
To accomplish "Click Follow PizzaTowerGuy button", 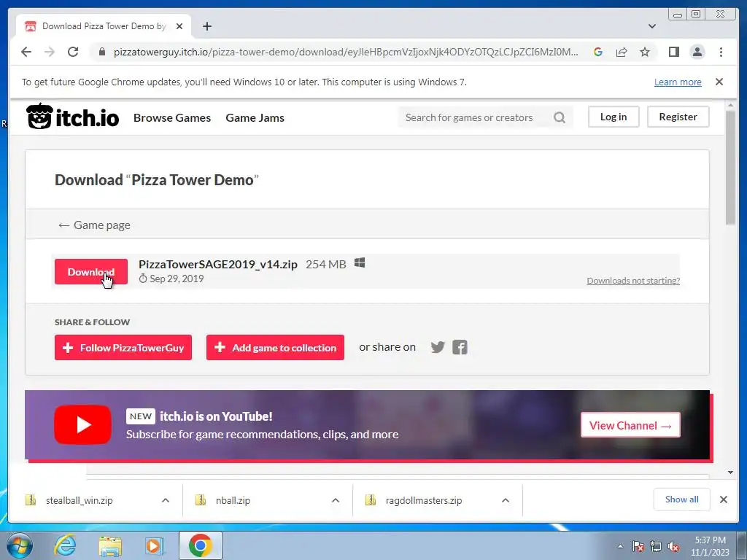I will [123, 348].
